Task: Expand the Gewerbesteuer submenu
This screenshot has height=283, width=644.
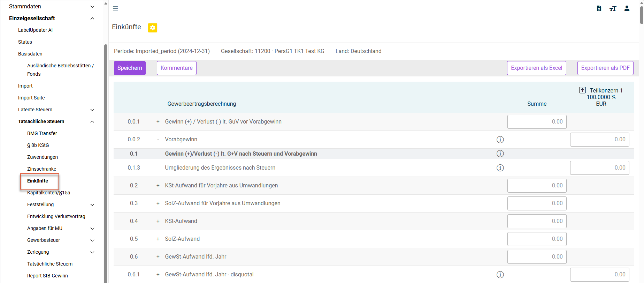Action: tap(92, 240)
